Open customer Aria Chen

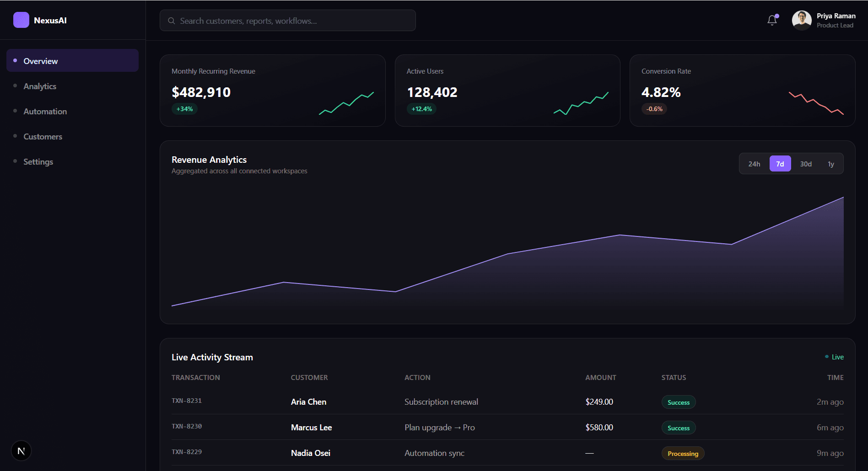pos(308,402)
